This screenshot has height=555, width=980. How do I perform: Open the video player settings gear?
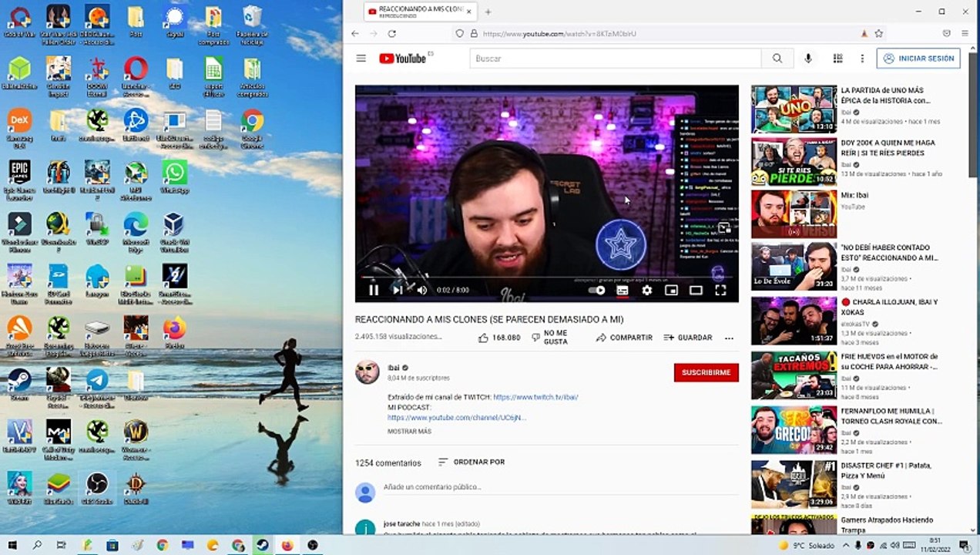[x=647, y=291]
